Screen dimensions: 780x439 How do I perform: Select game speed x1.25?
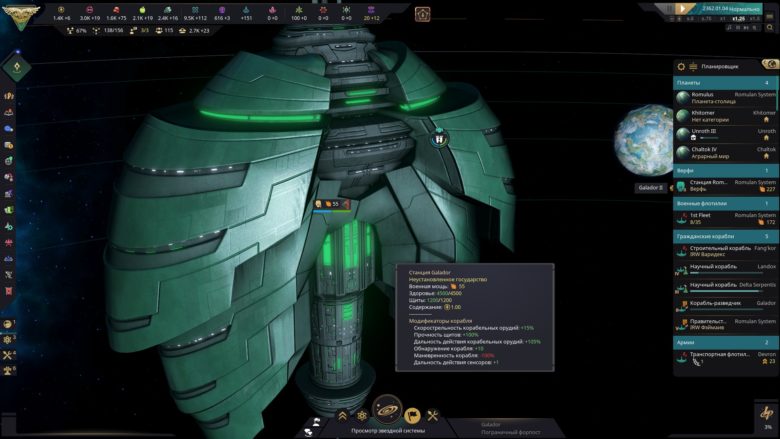tap(739, 19)
